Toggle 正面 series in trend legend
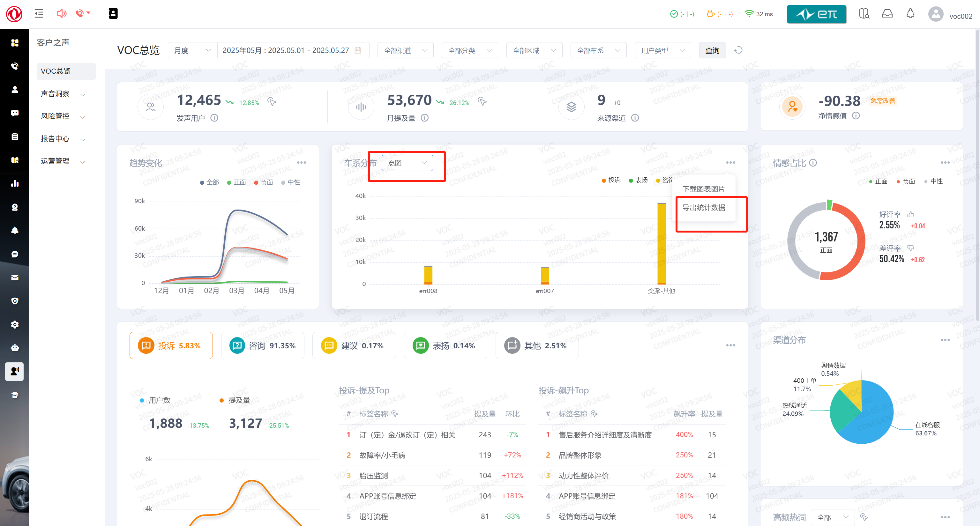 click(x=236, y=182)
